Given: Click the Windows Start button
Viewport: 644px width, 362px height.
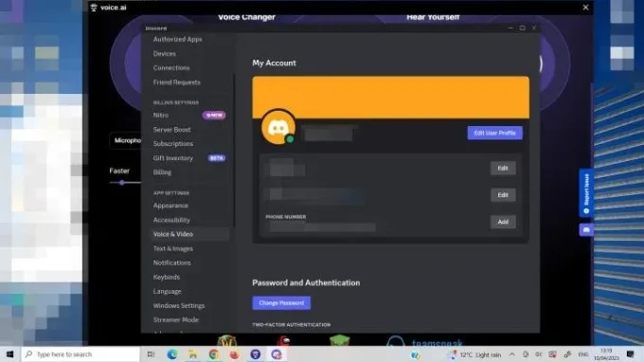Looking at the screenshot, I should (9, 354).
